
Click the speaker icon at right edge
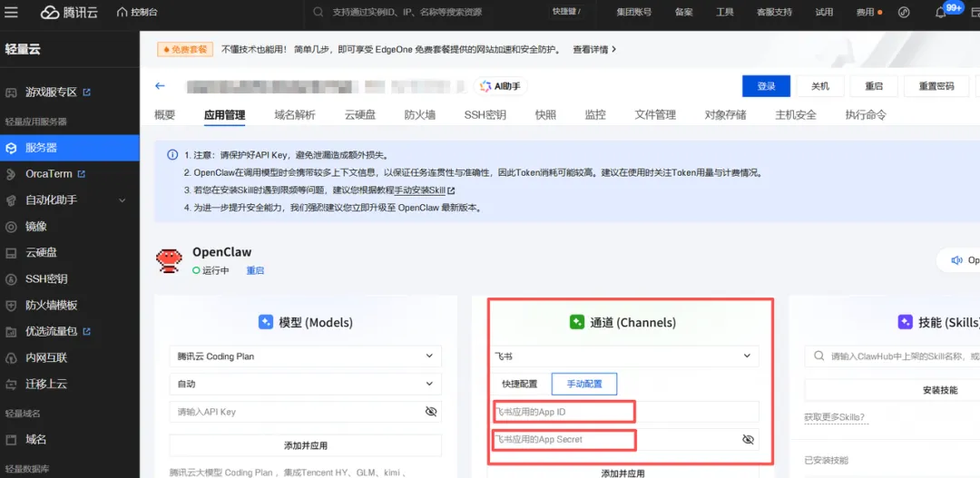click(x=956, y=260)
